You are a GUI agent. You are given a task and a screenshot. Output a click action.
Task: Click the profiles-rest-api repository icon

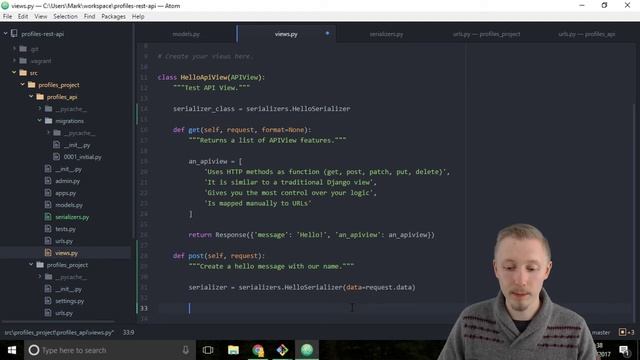pos(14,34)
